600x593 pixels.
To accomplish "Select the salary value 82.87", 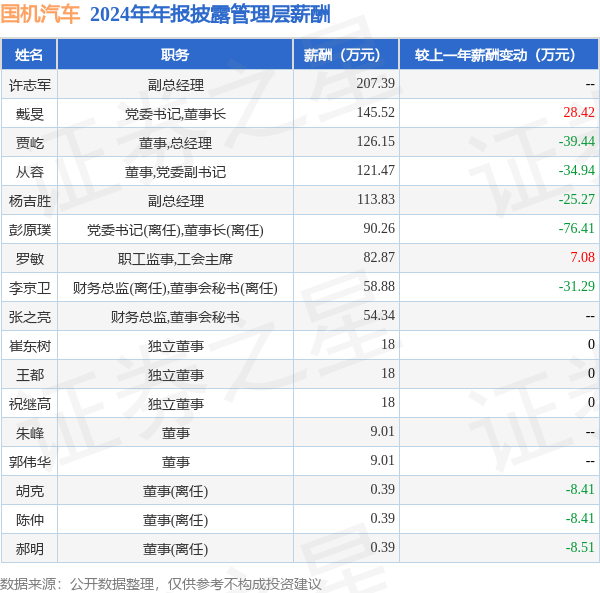I will click(379, 257).
